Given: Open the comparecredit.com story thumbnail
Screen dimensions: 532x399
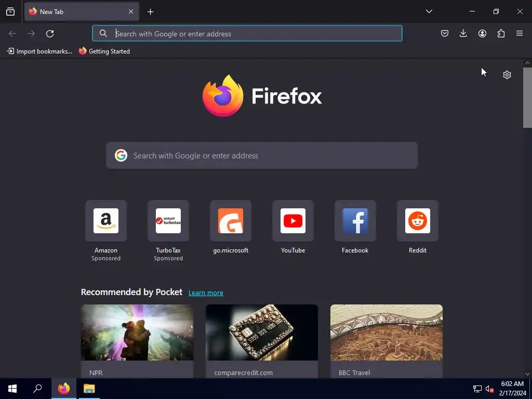Looking at the screenshot, I should point(262,332).
